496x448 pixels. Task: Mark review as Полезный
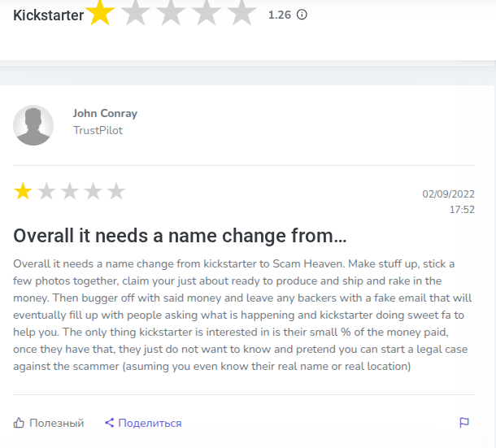point(56,423)
